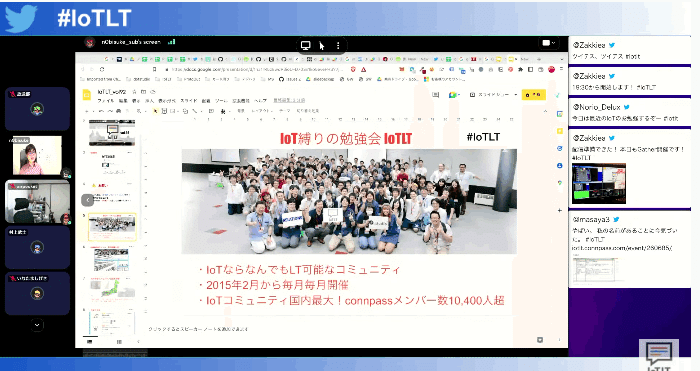Open the ファイル menu
700x371 pixels.
tap(106, 100)
